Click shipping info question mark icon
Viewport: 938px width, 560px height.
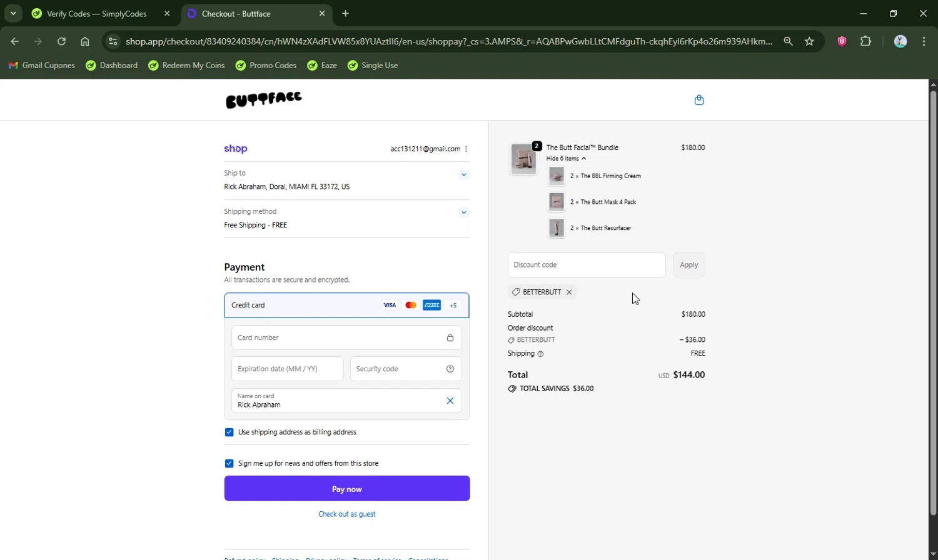540,354
